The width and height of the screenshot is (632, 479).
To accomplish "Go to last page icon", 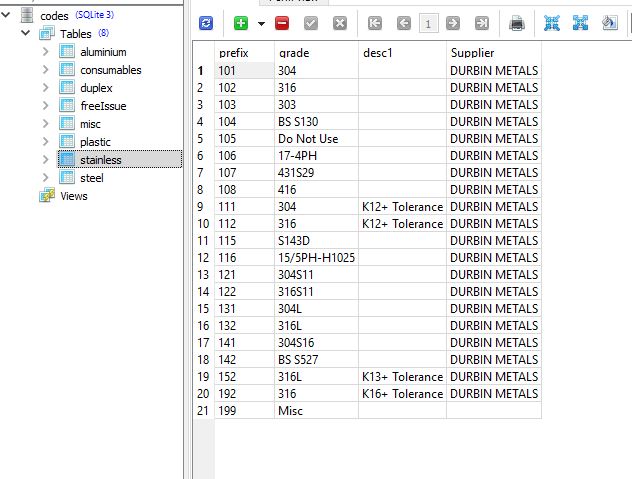I will tap(482, 23).
